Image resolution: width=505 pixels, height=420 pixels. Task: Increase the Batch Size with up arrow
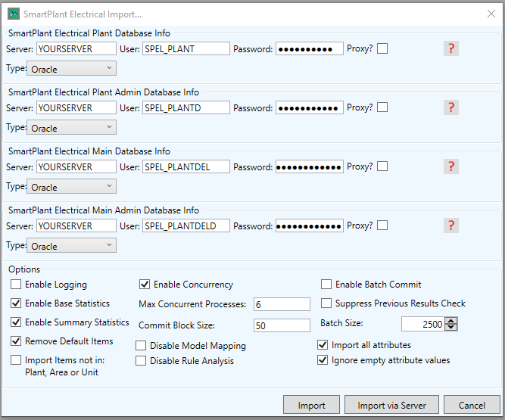(452, 320)
